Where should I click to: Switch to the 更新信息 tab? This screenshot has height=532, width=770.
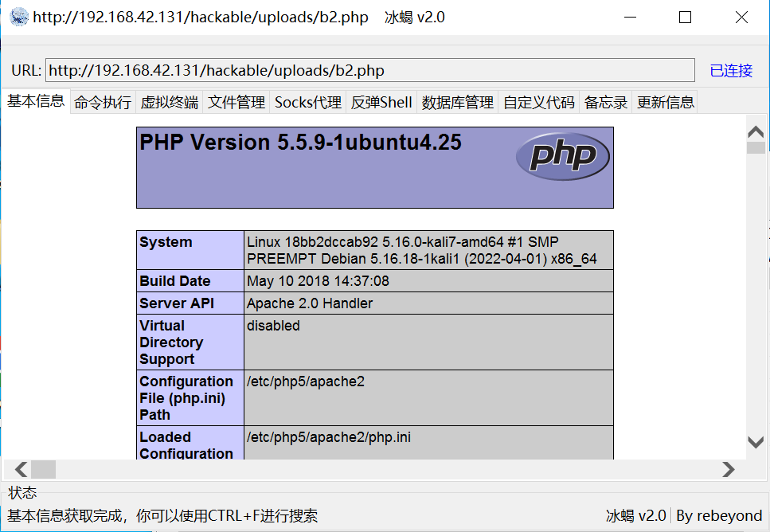[x=666, y=103]
